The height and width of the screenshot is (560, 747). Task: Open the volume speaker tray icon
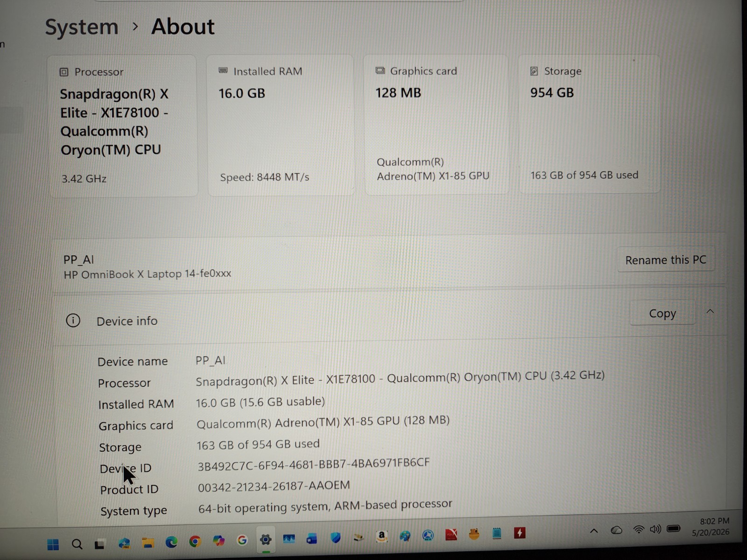pyautogui.click(x=655, y=529)
